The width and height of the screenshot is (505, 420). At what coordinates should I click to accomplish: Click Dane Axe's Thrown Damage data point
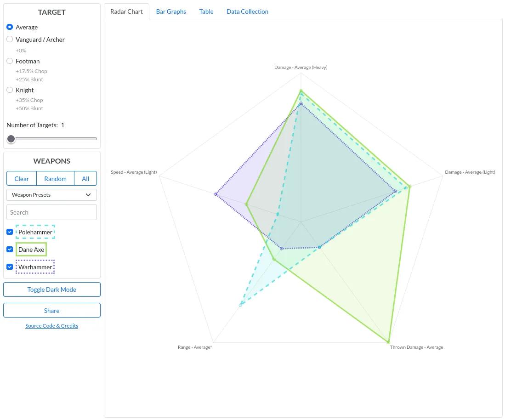click(x=389, y=342)
